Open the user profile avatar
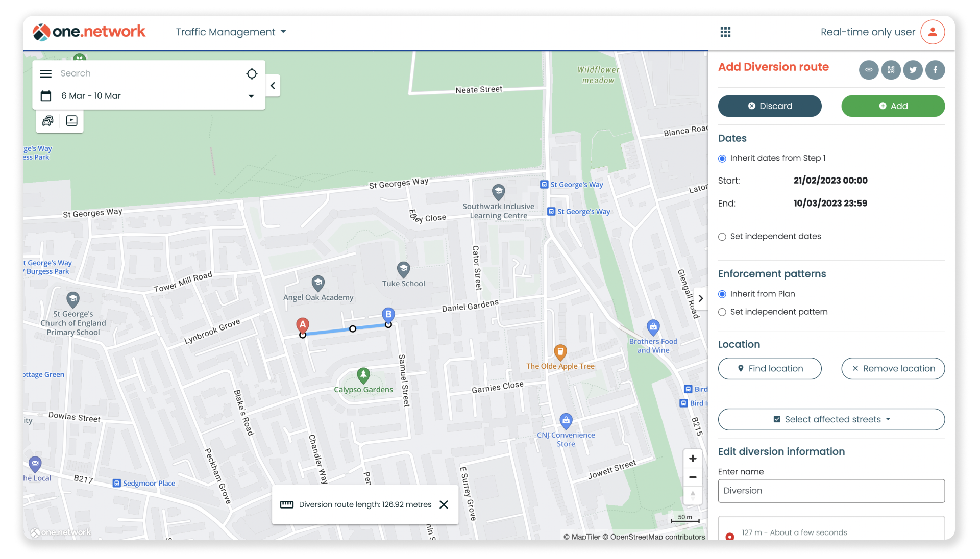 933,32
